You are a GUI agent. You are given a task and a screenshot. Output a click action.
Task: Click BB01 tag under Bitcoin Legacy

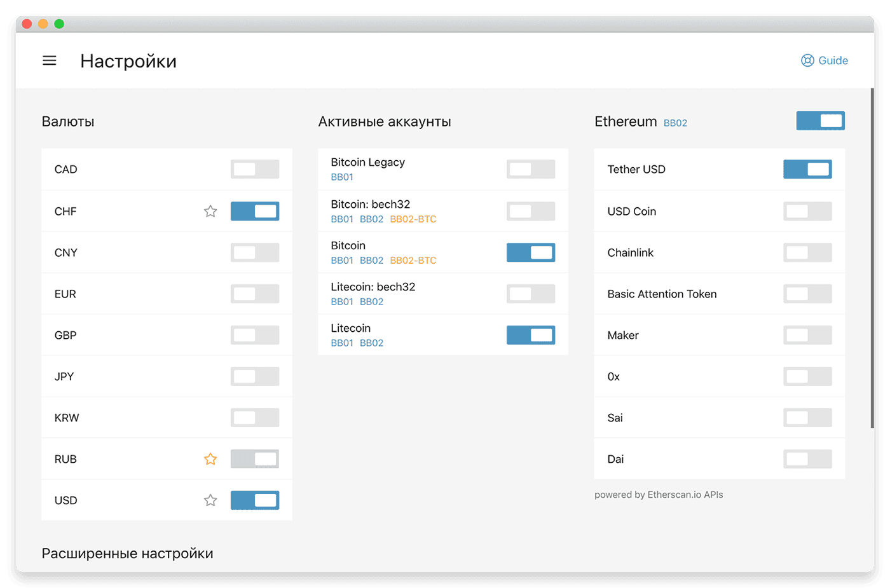click(342, 177)
